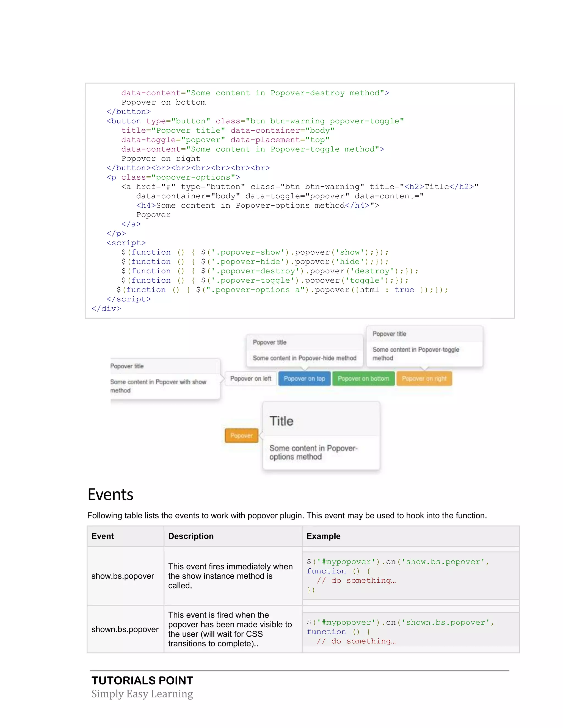Click the sentence 'Following table lists the events'
The height and width of the screenshot is (728, 563).
pos(287,515)
